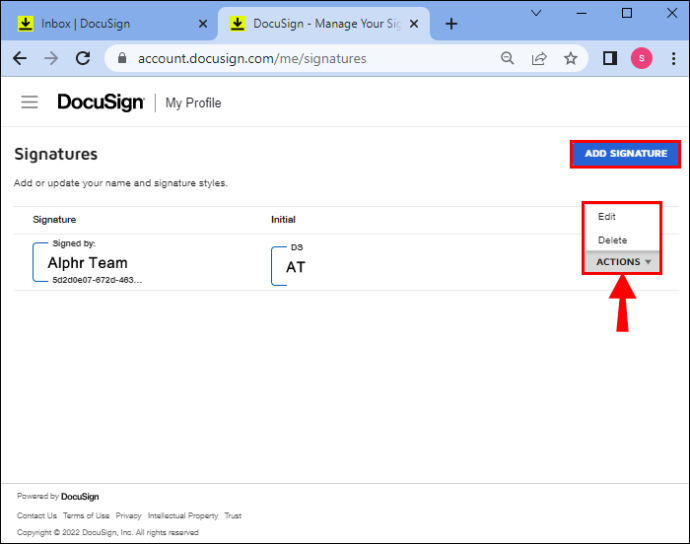The image size is (690, 544).
Task: Click the zoom magnifier icon in address bar
Action: tap(507, 58)
